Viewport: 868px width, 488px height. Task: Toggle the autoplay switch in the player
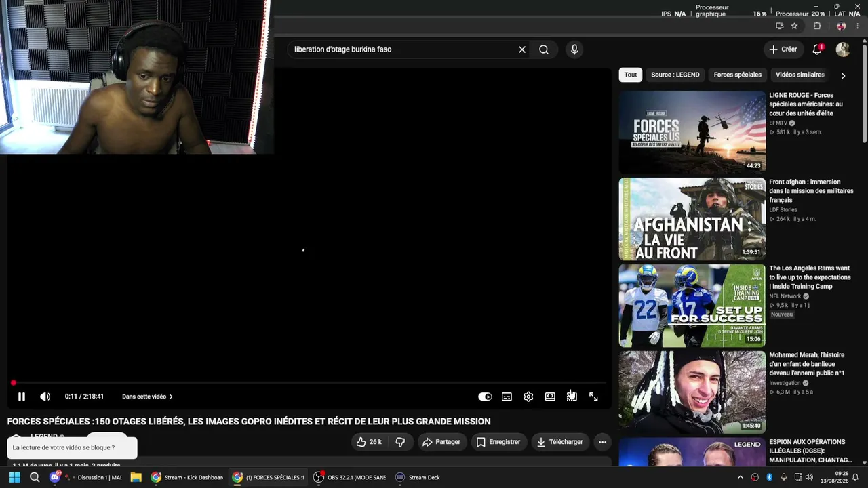pos(485,396)
